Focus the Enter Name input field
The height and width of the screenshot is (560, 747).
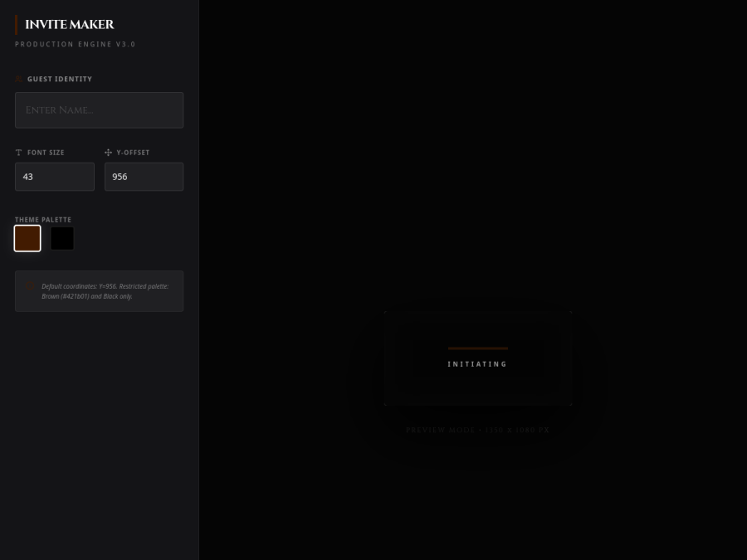(99, 110)
